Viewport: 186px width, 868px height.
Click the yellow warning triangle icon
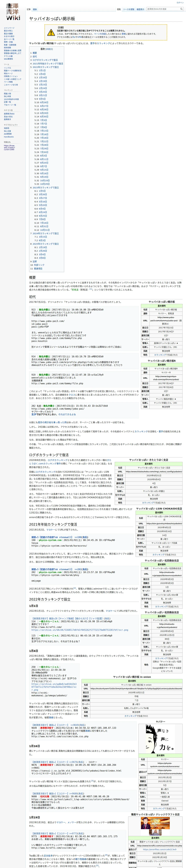(x=51, y=32)
